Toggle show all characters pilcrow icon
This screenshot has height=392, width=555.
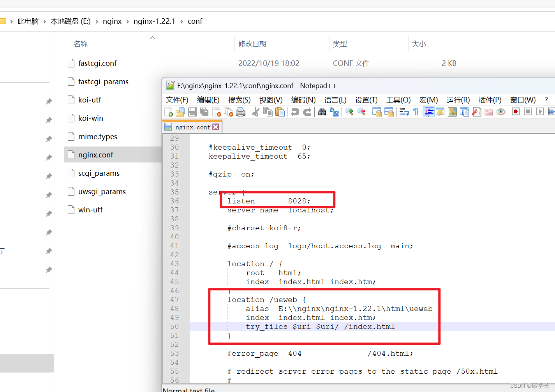point(416,112)
